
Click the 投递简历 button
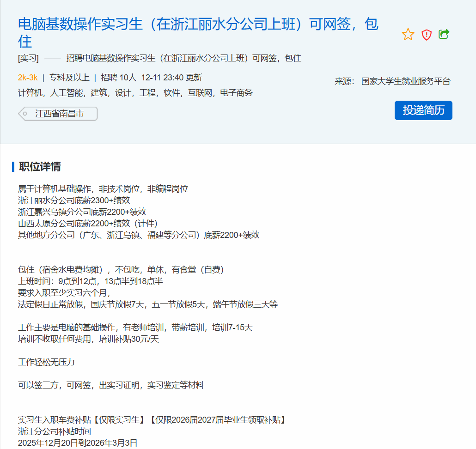pos(423,110)
